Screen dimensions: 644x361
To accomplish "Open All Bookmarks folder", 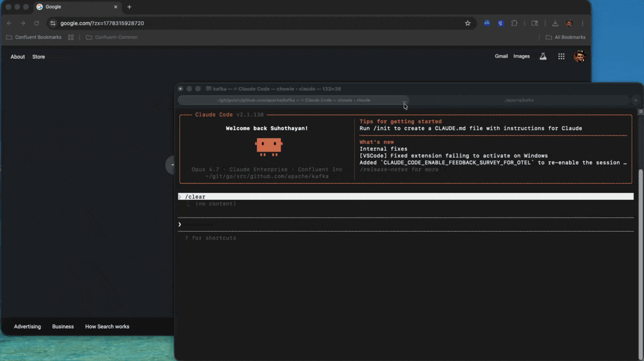I will click(565, 37).
